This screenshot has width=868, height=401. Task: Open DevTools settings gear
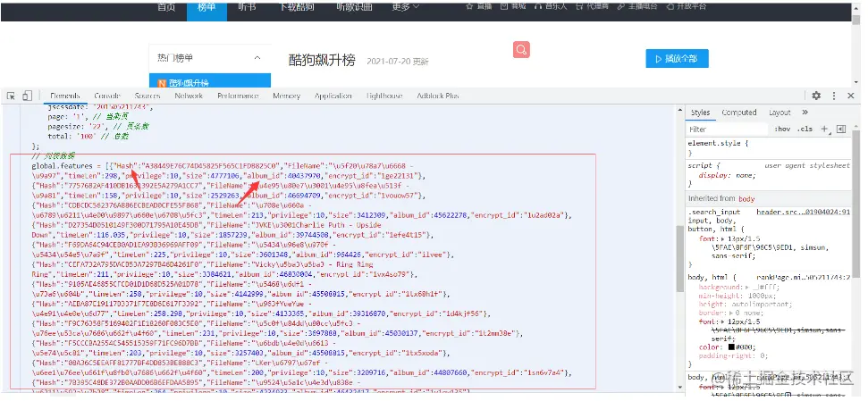pos(816,96)
